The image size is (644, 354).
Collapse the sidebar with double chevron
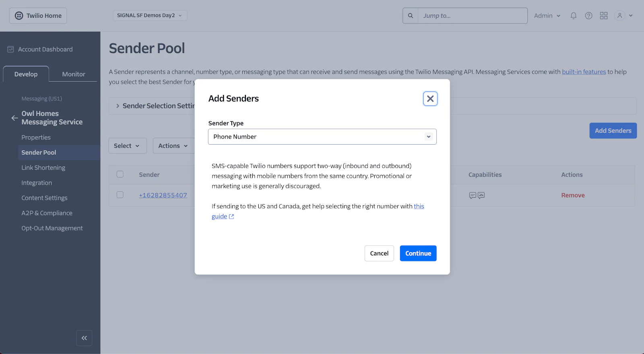(x=84, y=338)
